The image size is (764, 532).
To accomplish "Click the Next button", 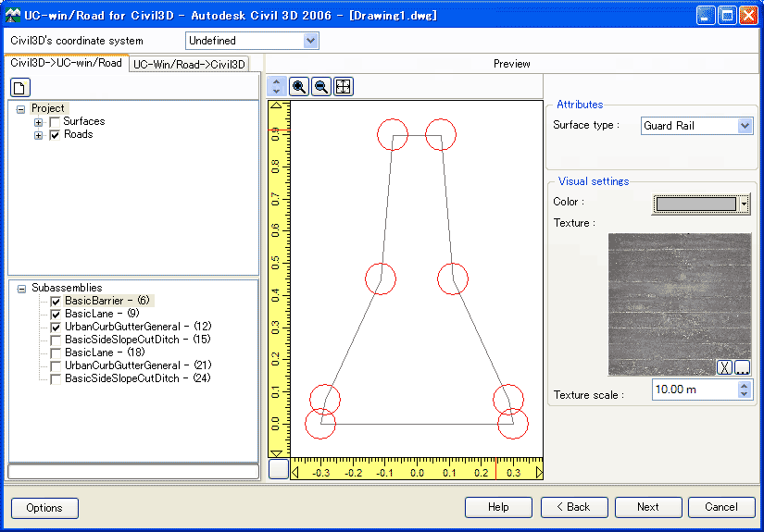I will click(648, 507).
